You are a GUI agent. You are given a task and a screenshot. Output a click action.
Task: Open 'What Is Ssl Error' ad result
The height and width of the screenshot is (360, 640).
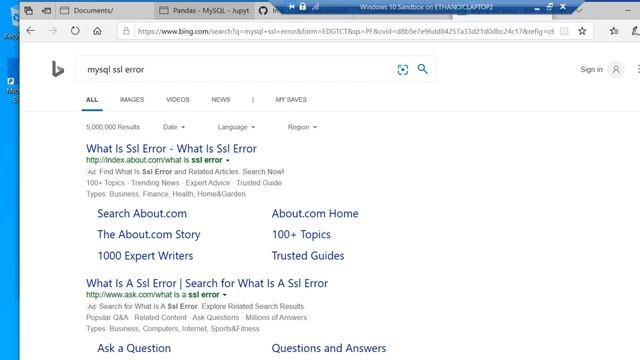[171, 149]
